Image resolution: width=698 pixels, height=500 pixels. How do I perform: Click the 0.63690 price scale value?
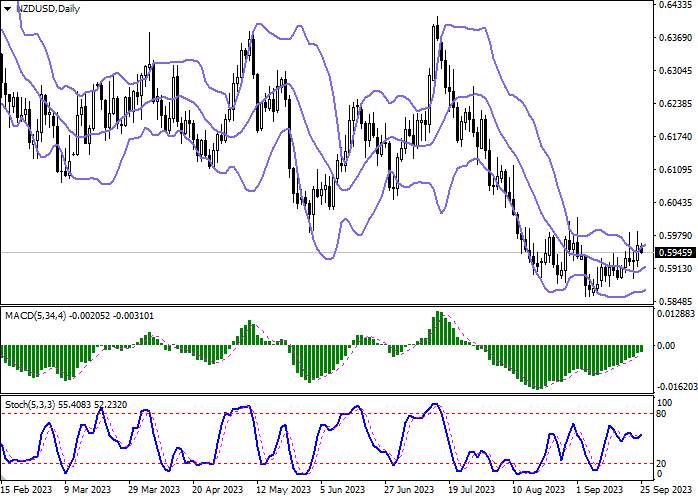coord(675,37)
